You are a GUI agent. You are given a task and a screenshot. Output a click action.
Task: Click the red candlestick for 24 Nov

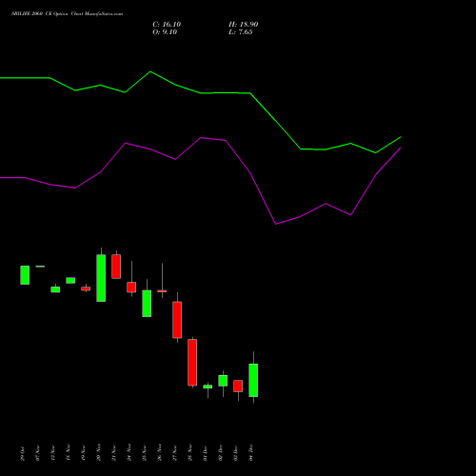pos(131,288)
